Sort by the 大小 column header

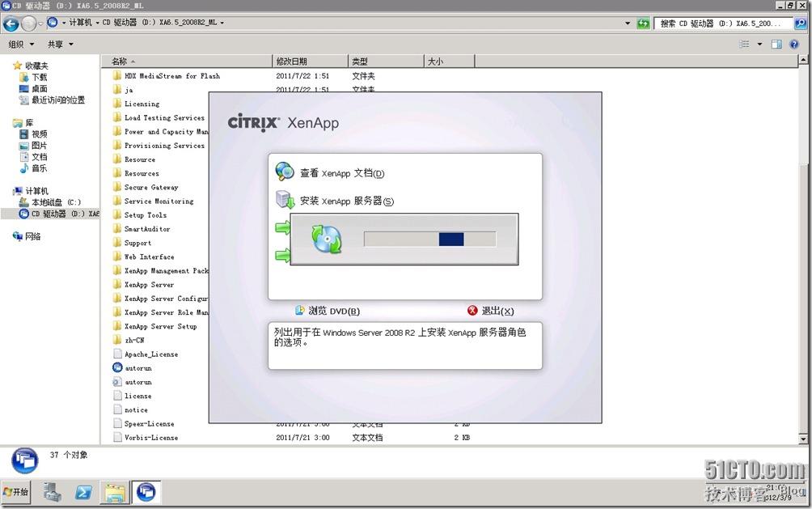tap(449, 62)
